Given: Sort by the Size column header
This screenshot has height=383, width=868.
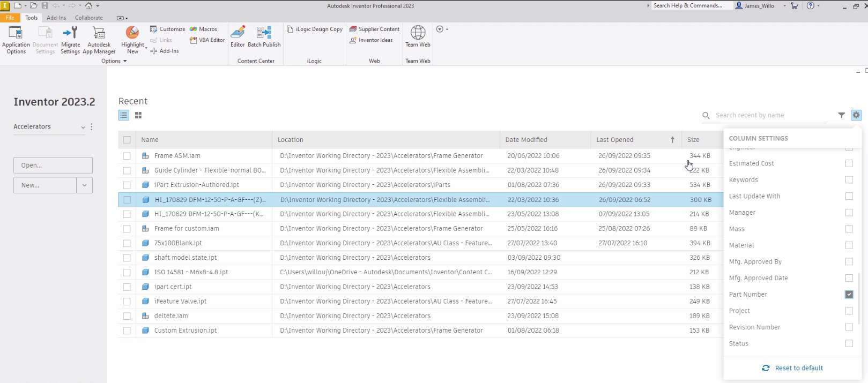Looking at the screenshot, I should (x=702, y=140).
